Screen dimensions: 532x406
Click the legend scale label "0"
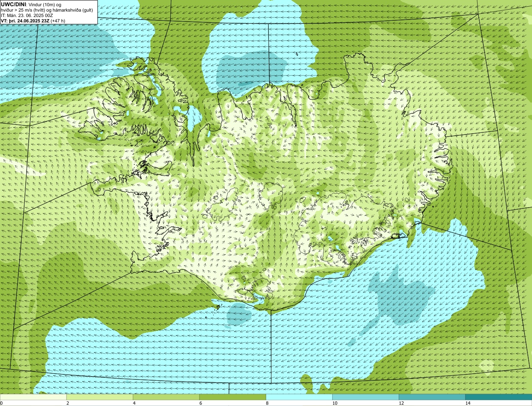[1, 403]
